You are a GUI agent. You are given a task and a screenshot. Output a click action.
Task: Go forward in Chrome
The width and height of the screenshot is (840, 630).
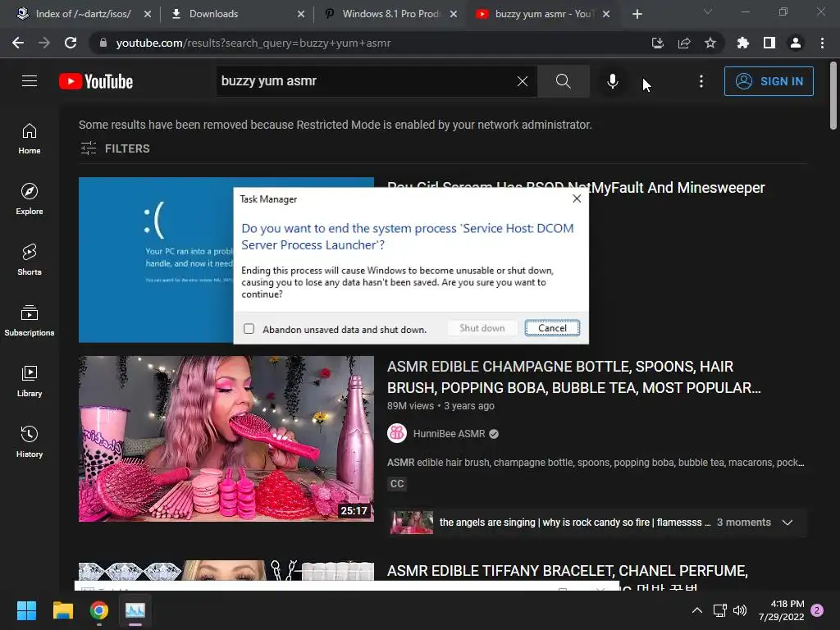pyautogui.click(x=44, y=43)
